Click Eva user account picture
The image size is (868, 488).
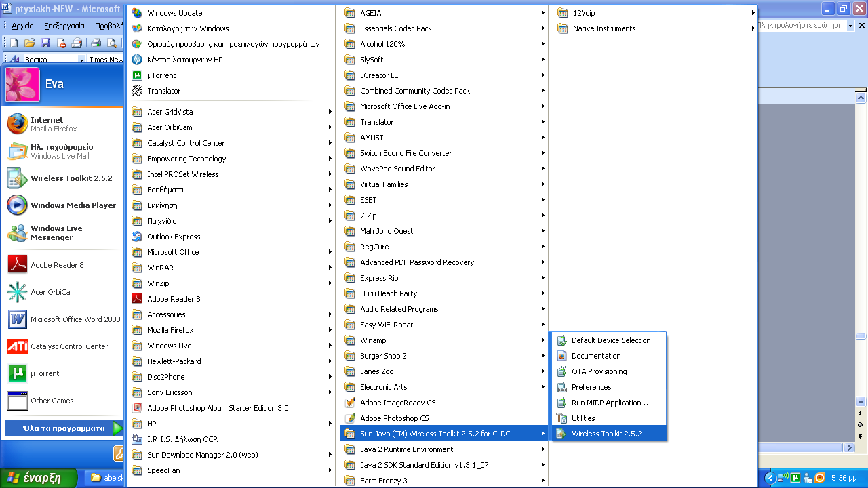(x=22, y=85)
